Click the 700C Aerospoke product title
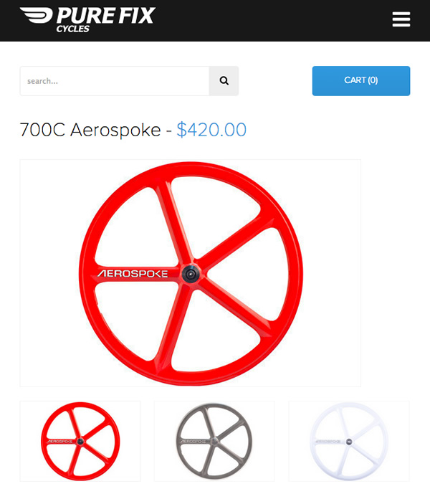This screenshot has height=504, width=430. click(90, 130)
